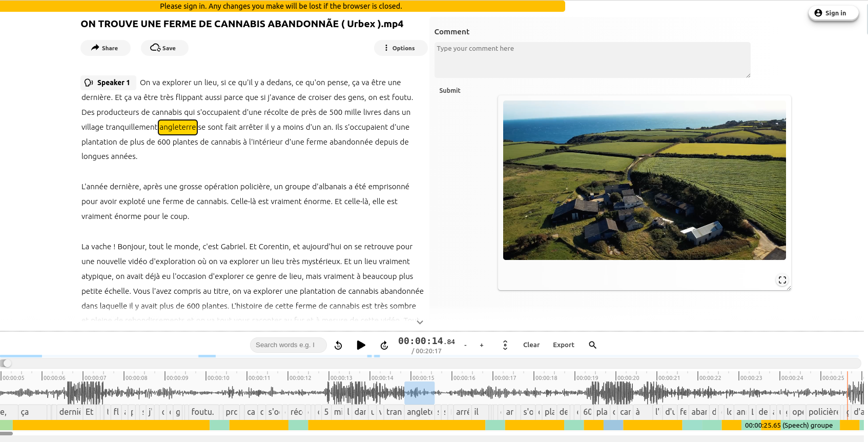Toggle video fullscreen mode
This screenshot has width=868, height=442.
pos(782,280)
